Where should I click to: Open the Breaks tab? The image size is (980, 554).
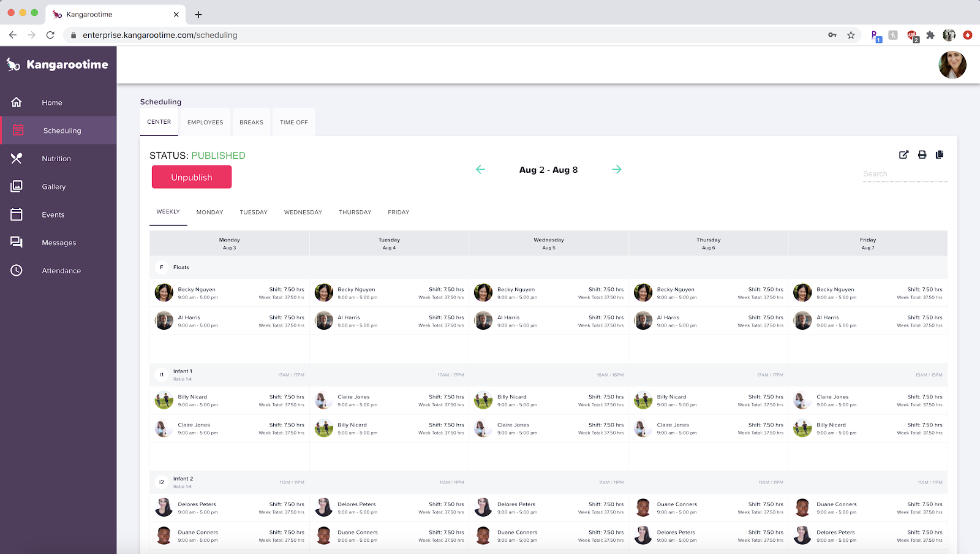pyautogui.click(x=251, y=123)
